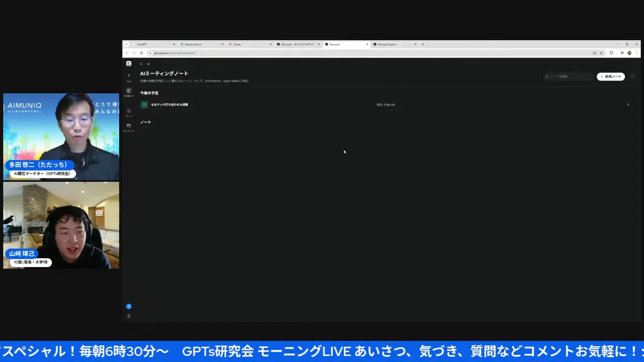Reload the page with the refresh button
The height and width of the screenshot is (362, 644).
click(141, 53)
